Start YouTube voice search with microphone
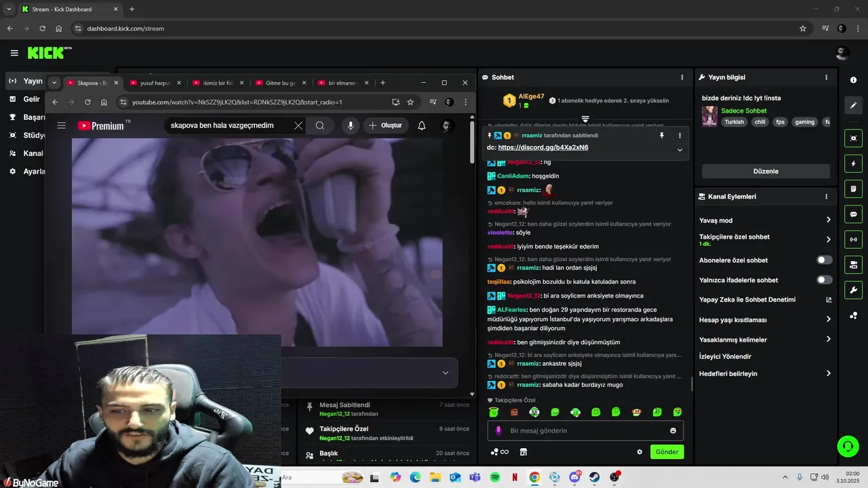The width and height of the screenshot is (868, 488). point(351,125)
